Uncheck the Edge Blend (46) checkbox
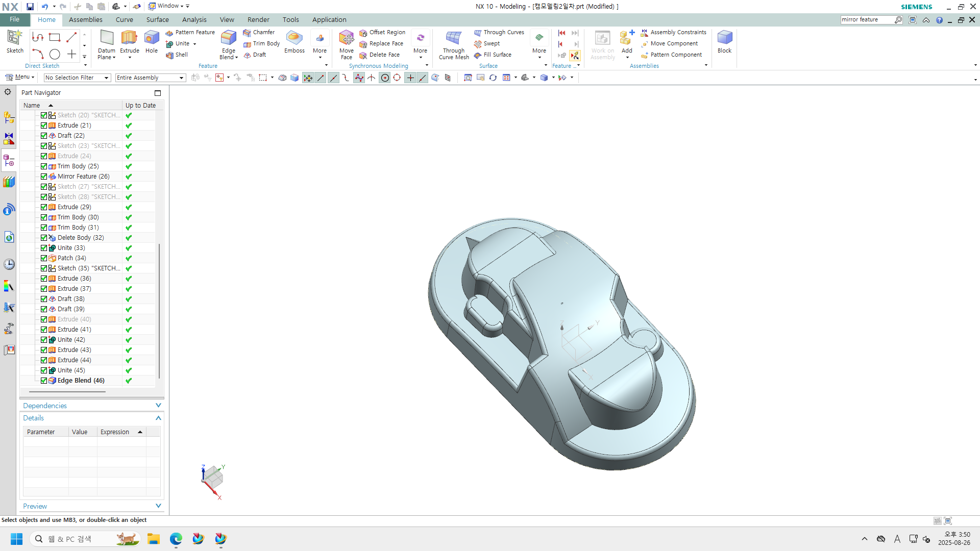 (44, 381)
